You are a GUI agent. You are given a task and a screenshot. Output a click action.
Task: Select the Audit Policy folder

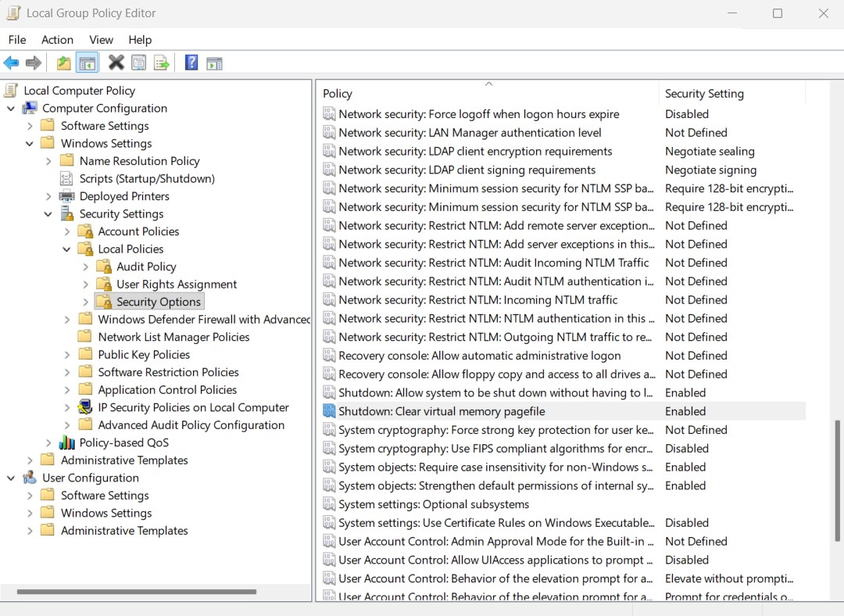(x=148, y=267)
